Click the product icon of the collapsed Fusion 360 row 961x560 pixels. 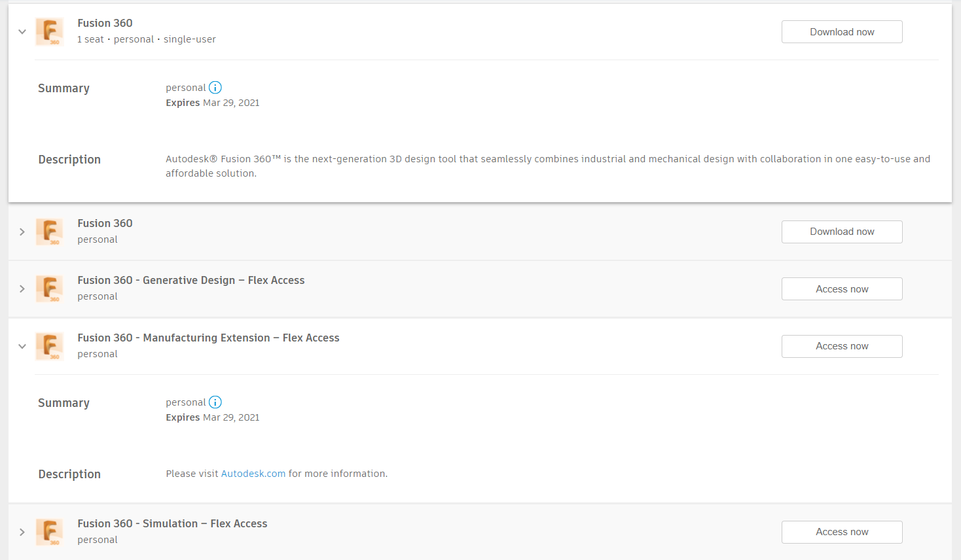50,232
